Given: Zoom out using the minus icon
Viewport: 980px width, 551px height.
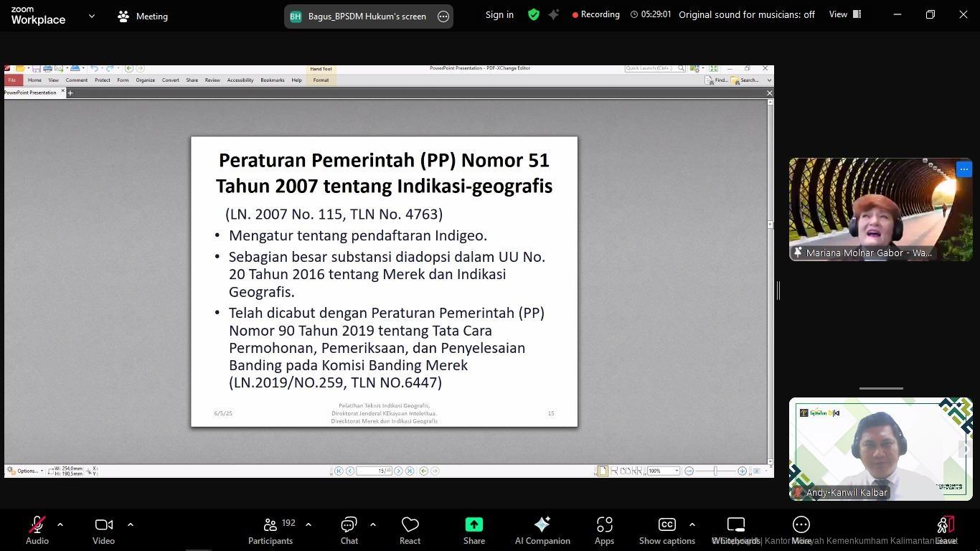Looking at the screenshot, I should click(688, 471).
